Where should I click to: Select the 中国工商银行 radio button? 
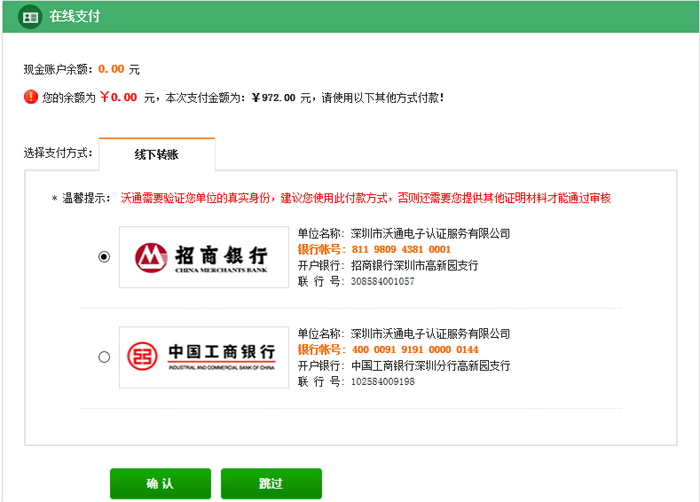click(104, 357)
